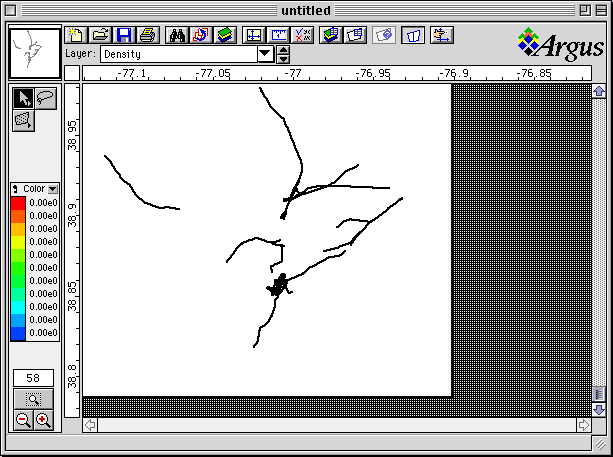Click the window collapse box in title bar
This screenshot has width=613, height=457.
[x=601, y=11]
